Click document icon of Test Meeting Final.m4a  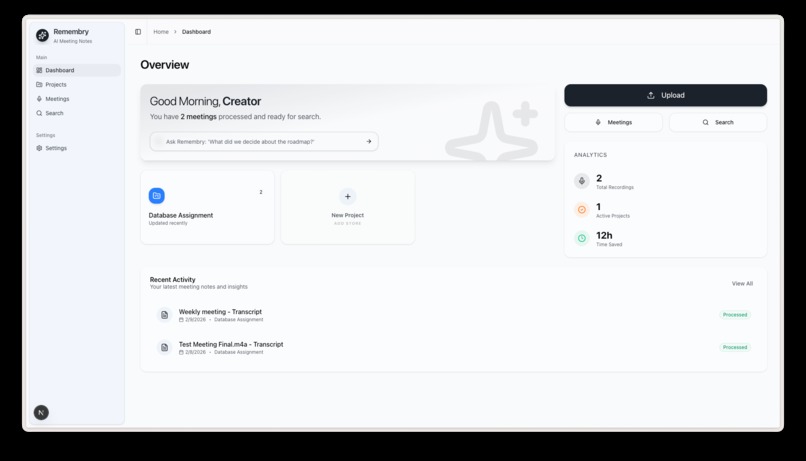tap(164, 348)
